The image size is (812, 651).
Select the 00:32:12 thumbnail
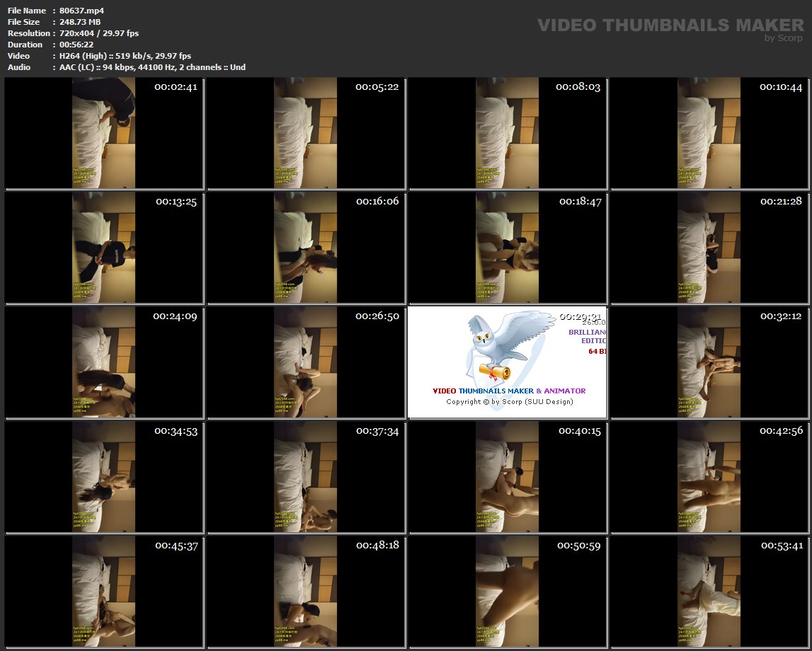pyautogui.click(x=709, y=362)
